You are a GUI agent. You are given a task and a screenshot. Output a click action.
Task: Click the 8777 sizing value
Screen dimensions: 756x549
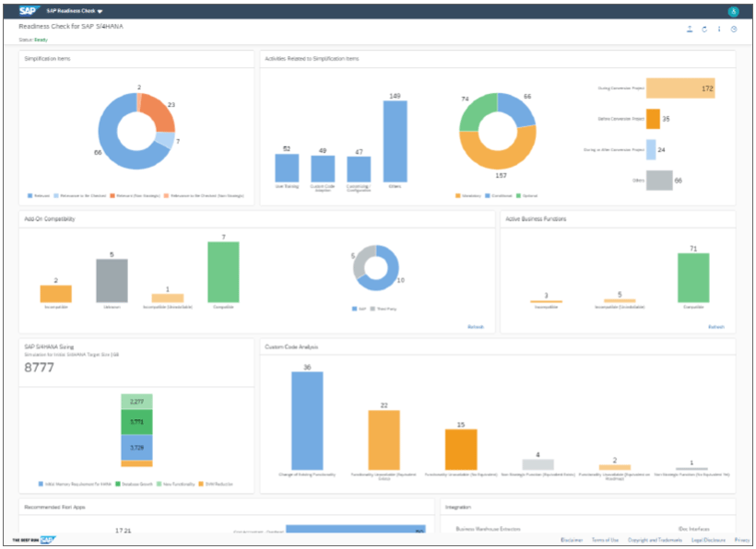[x=39, y=368]
